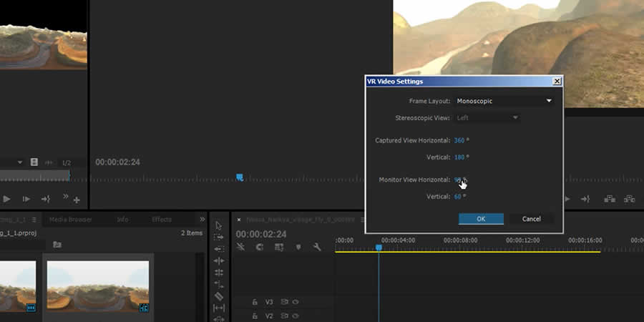Open the Stereoscopic View dropdown
644x322 pixels.
pos(487,117)
